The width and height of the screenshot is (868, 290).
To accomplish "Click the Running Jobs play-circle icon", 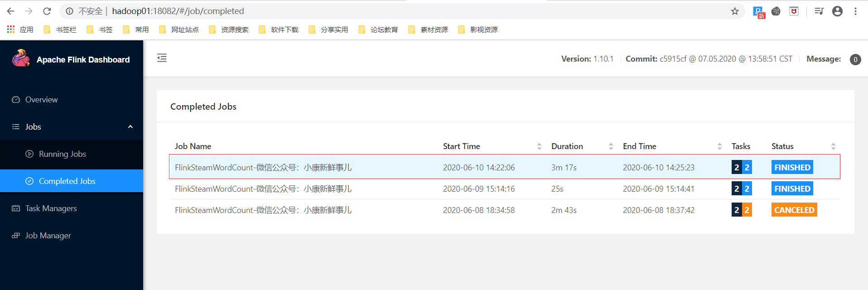I will pyautogui.click(x=29, y=154).
